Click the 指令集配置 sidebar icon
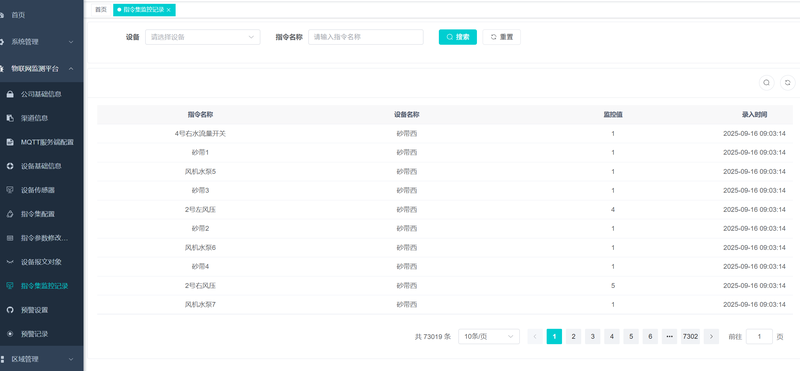The height and width of the screenshot is (371, 800). pyautogui.click(x=10, y=214)
